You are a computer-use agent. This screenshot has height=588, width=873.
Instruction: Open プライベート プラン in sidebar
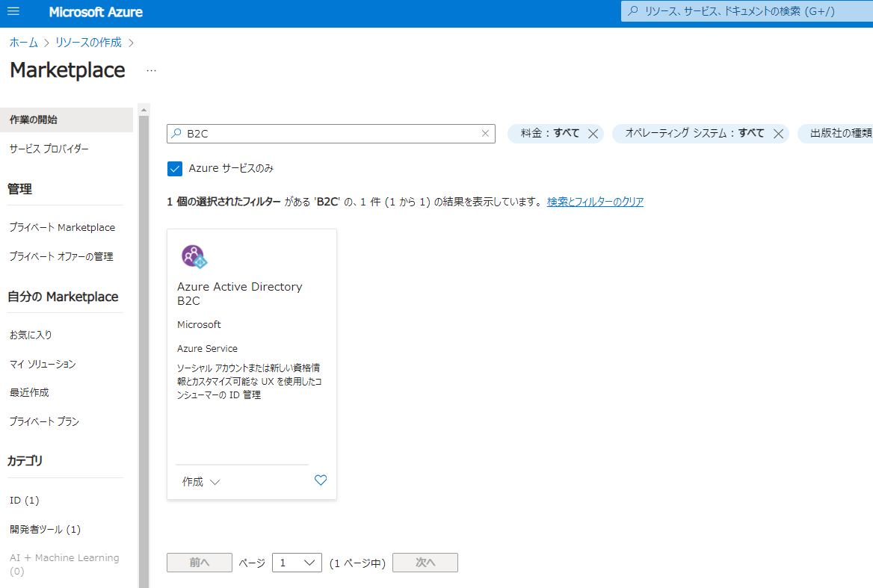(x=45, y=421)
